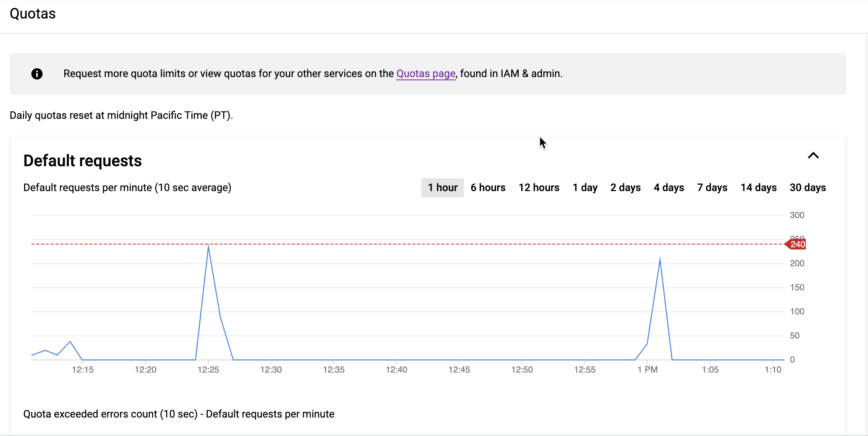Switch to the 1 day view
The width and height of the screenshot is (868, 436).
[585, 187]
